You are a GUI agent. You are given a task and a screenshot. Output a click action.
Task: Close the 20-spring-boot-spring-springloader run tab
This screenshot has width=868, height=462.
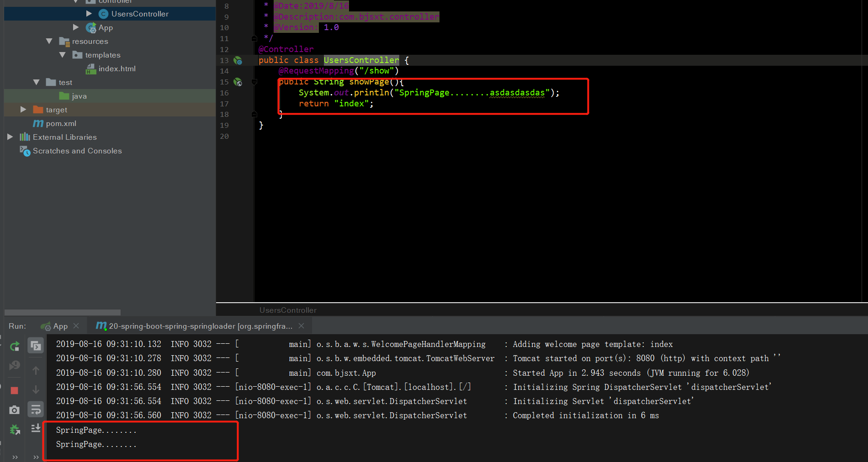[x=301, y=326]
